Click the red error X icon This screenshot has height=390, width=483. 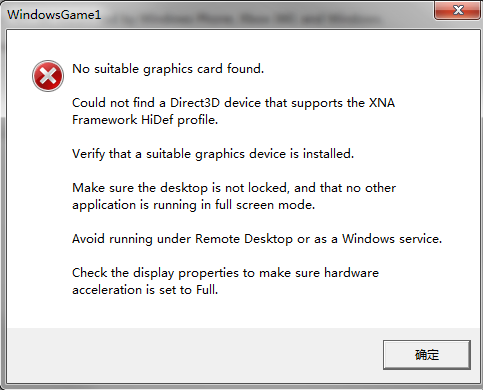[x=48, y=76]
